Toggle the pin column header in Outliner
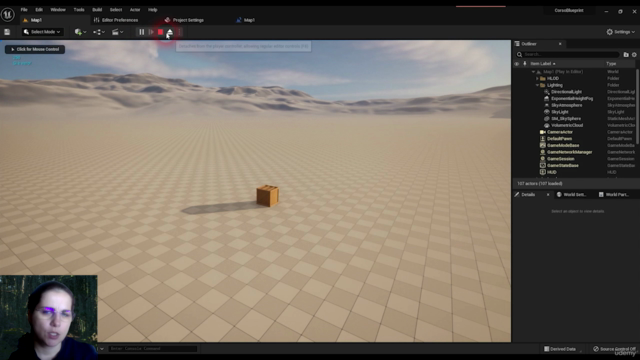 tap(524, 64)
